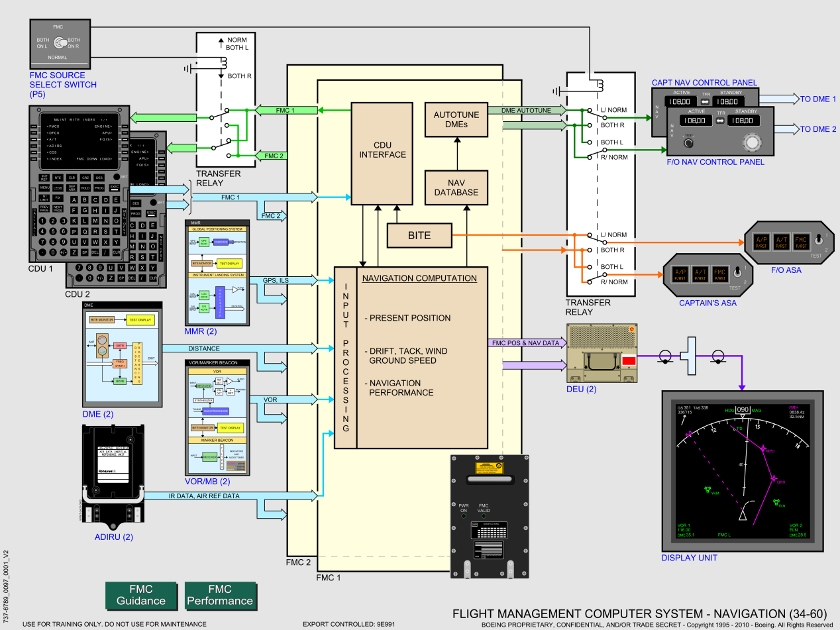Open the FMC Performance page
This screenshot has height=630, width=840.
220,596
